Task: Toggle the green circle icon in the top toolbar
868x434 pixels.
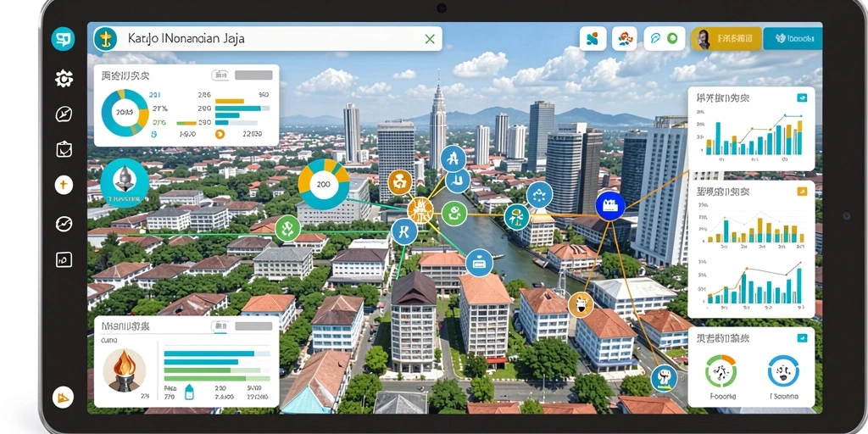Action: tap(672, 38)
